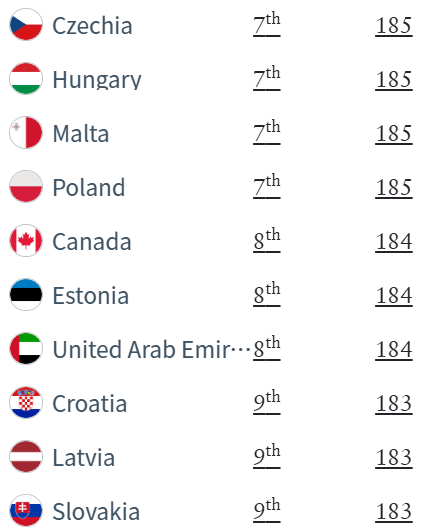Click the Croatia flag icon
This screenshot has width=447, height=531.
26,403
